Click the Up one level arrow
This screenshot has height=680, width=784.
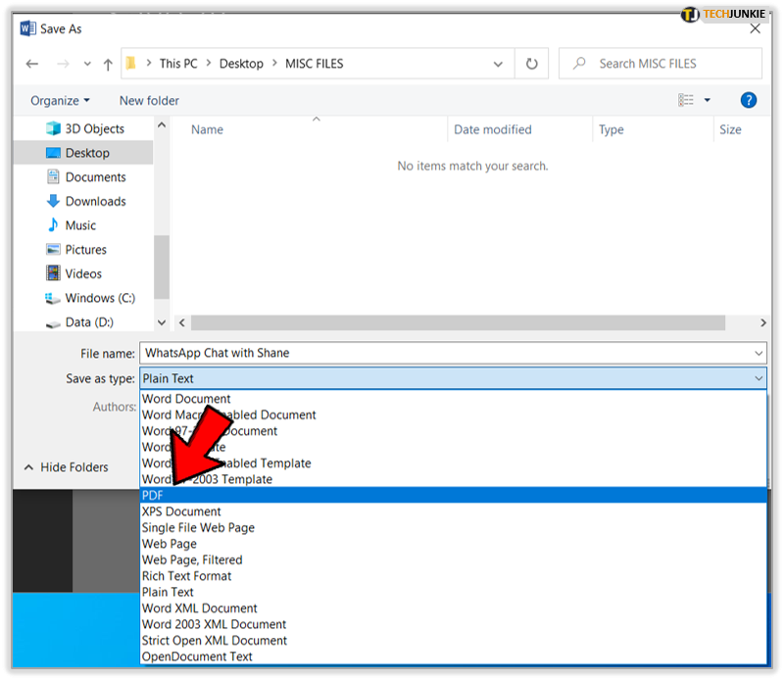coord(108,64)
